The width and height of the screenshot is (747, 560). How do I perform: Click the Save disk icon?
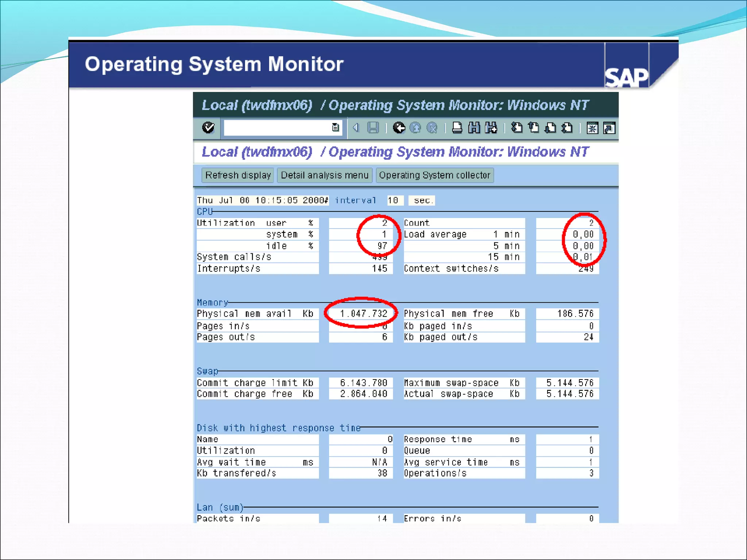point(373,128)
